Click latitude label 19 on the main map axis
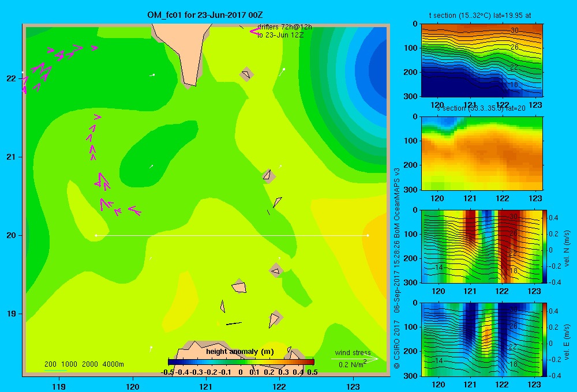This screenshot has height=392, width=577. point(11,314)
